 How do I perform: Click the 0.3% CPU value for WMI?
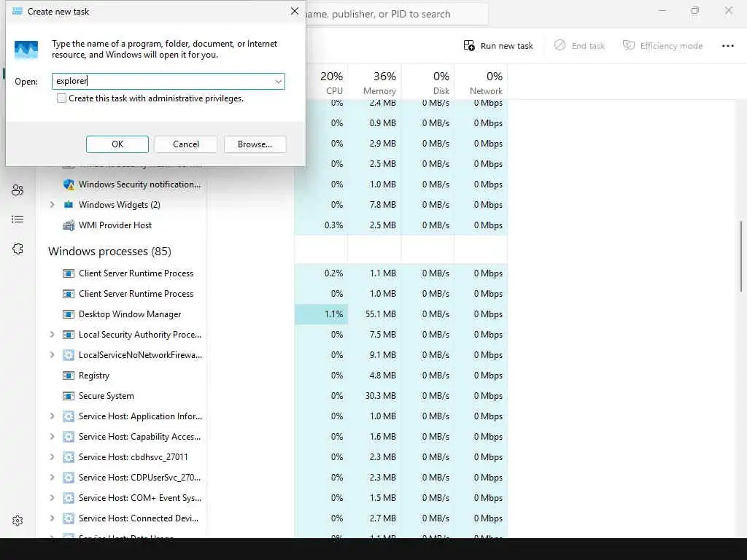click(x=333, y=225)
